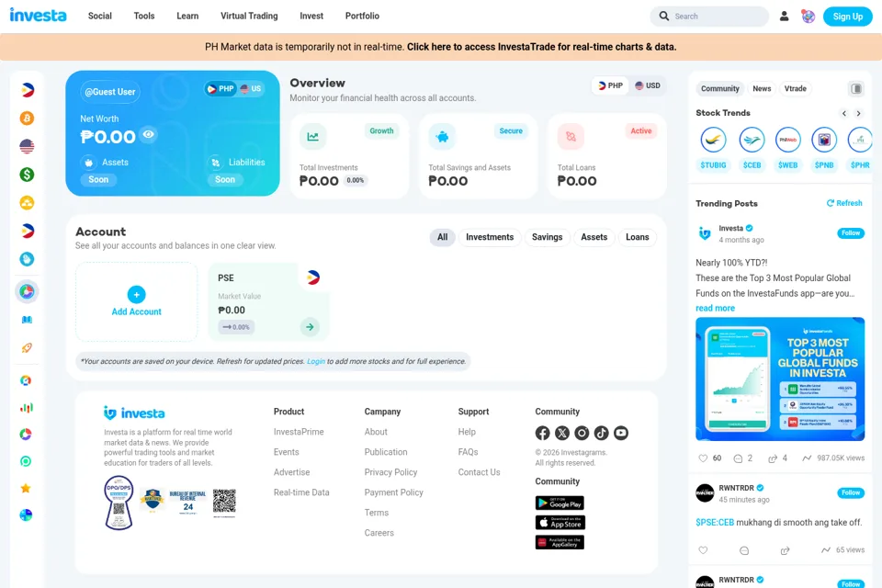
Task: Open the Tools menu
Action: (x=144, y=16)
